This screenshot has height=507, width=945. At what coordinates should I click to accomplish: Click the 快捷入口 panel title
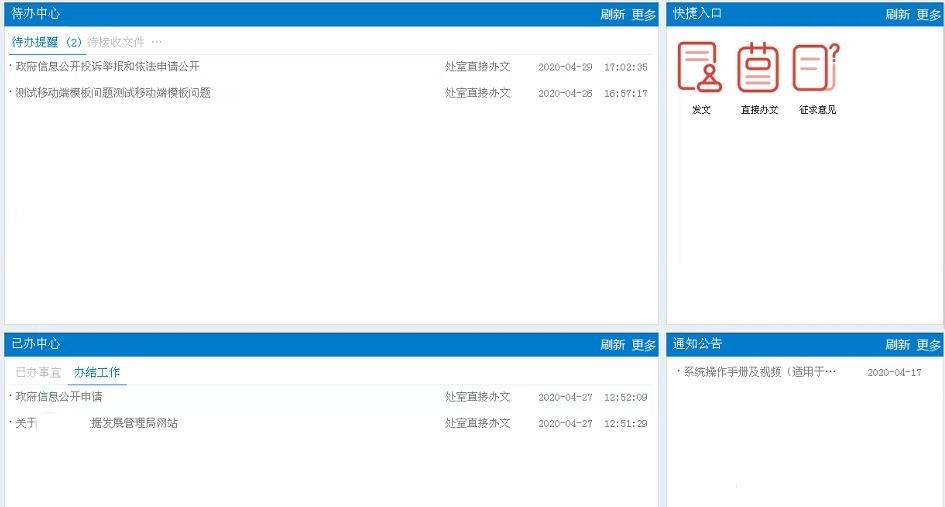(697, 13)
